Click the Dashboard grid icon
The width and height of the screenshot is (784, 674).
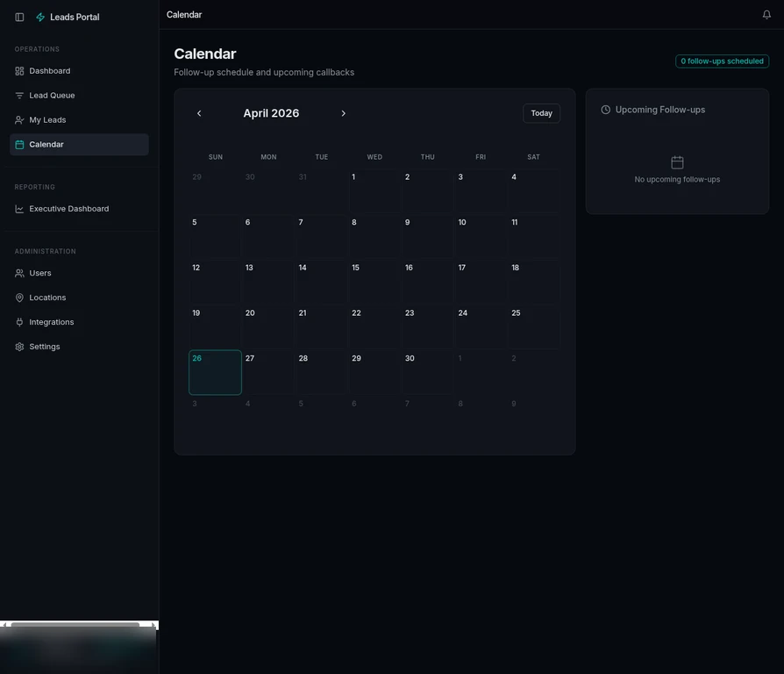[x=19, y=70]
